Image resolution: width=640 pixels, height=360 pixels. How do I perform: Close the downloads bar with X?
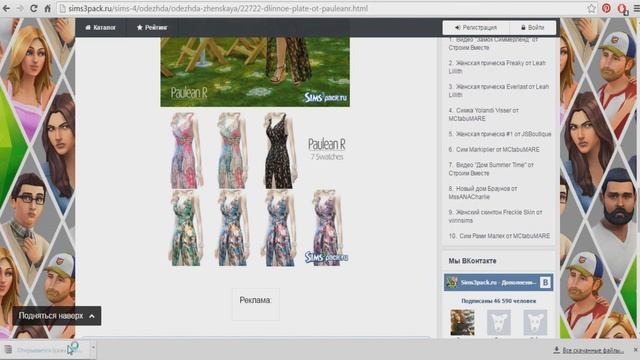pos(636,350)
